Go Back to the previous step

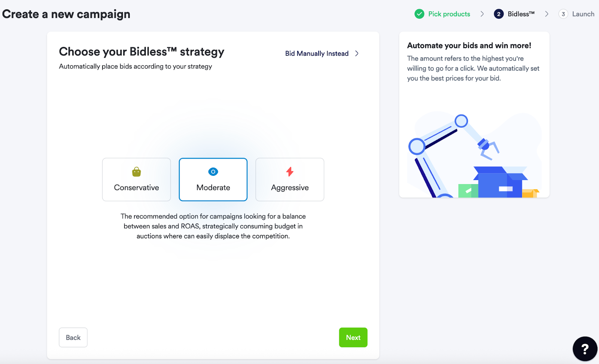(x=73, y=337)
